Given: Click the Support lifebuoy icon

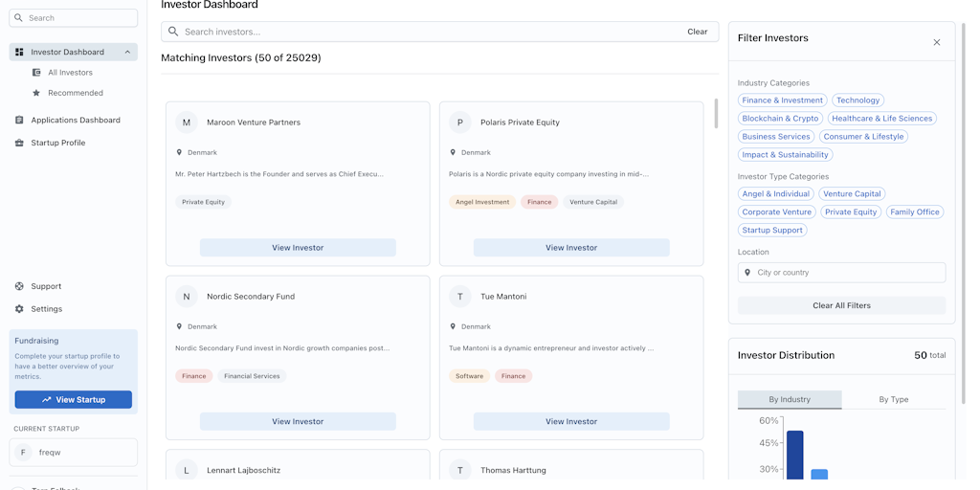Looking at the screenshot, I should (x=19, y=286).
